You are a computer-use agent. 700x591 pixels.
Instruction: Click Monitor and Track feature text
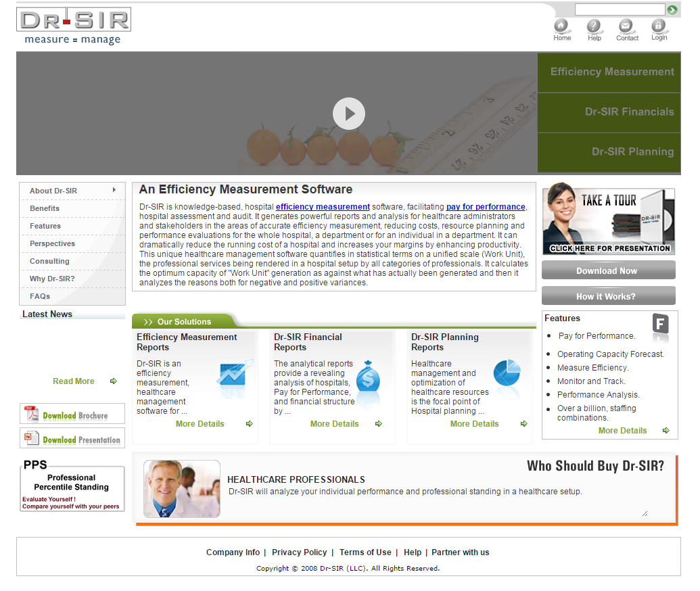click(x=591, y=381)
